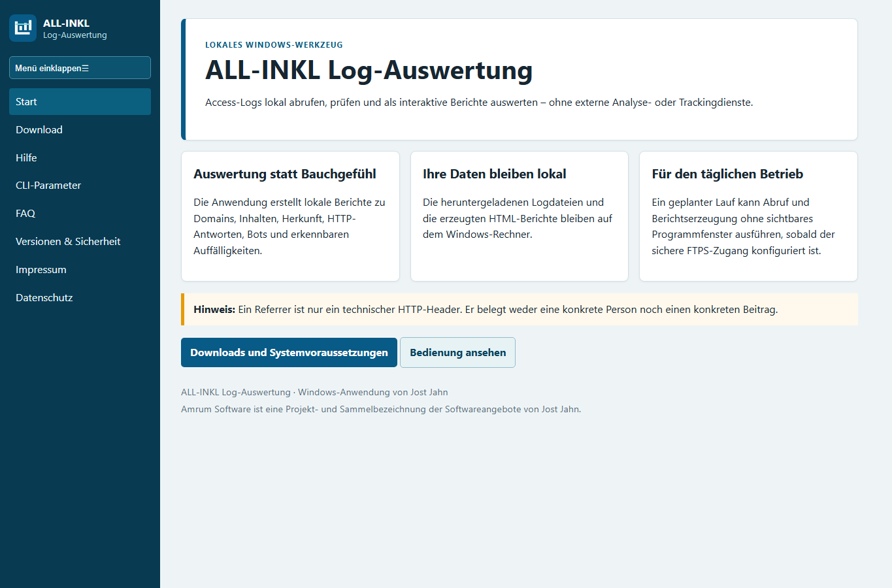Select the Ihre Daten bleiben lokal heading
The width and height of the screenshot is (892, 588).
point(494,174)
